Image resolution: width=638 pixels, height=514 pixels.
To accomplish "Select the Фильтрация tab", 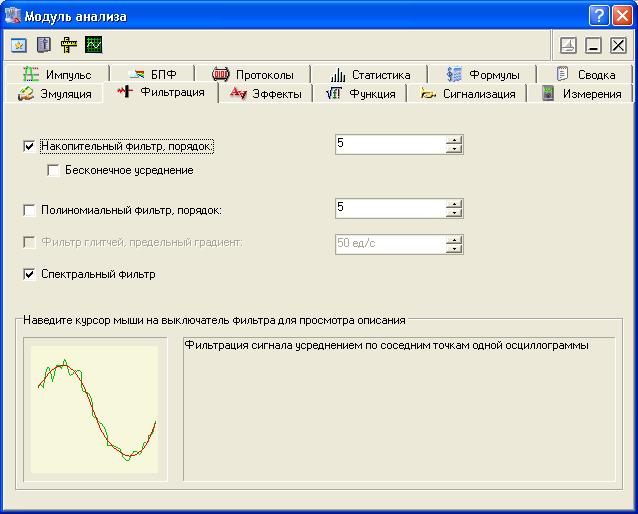I will coord(161,92).
